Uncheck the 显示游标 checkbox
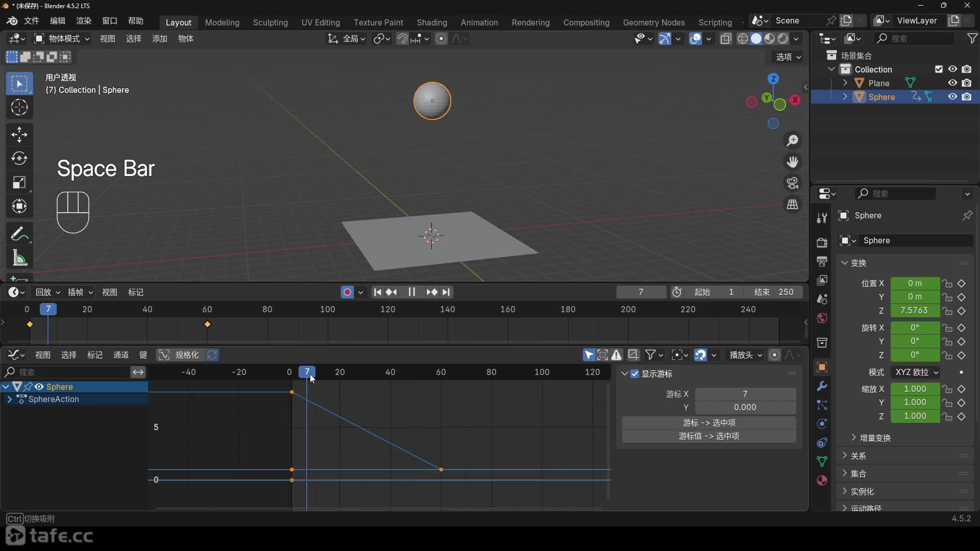Image resolution: width=980 pixels, height=551 pixels. [635, 374]
